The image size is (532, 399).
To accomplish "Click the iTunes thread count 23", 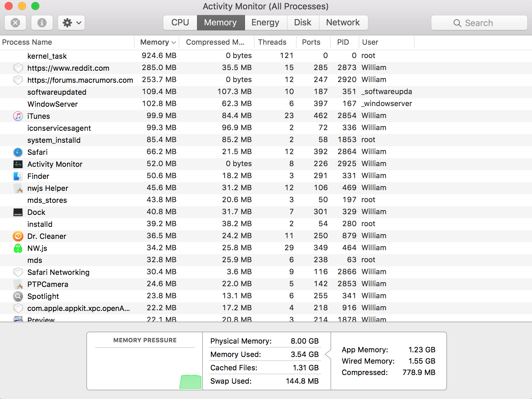I will pos(289,115).
